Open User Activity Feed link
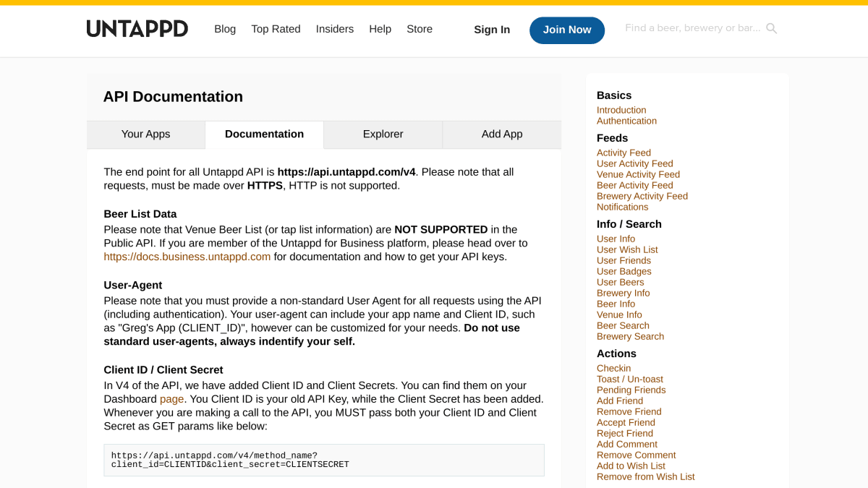The height and width of the screenshot is (488, 868). 635,164
